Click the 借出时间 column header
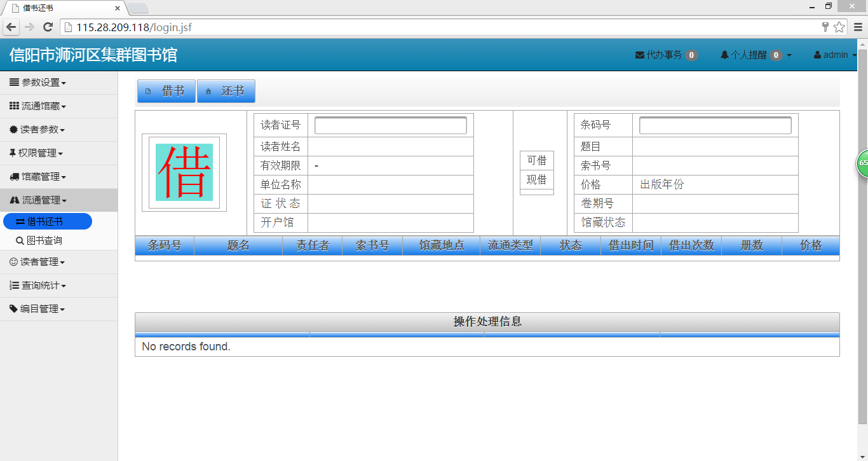Image resolution: width=868 pixels, height=461 pixels. click(x=630, y=245)
